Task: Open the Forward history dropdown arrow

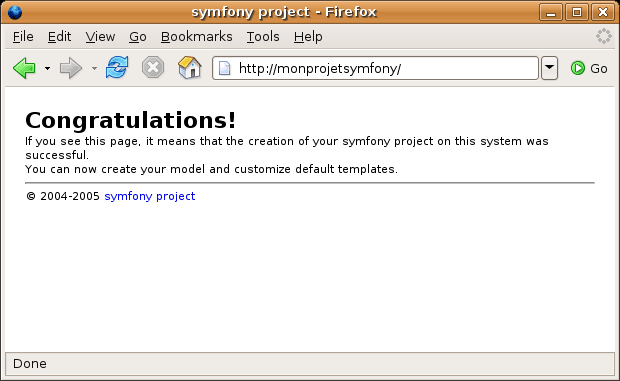Action: click(x=94, y=68)
